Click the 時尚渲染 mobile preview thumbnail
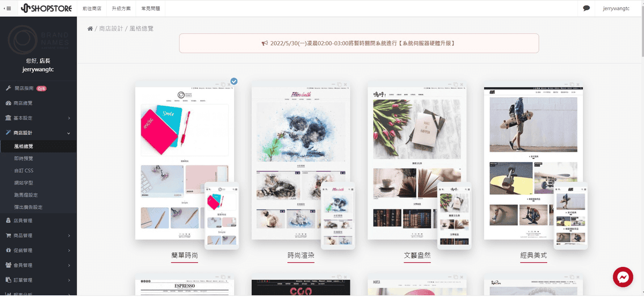Image resolution: width=644 pixels, height=297 pixels. tap(338, 215)
